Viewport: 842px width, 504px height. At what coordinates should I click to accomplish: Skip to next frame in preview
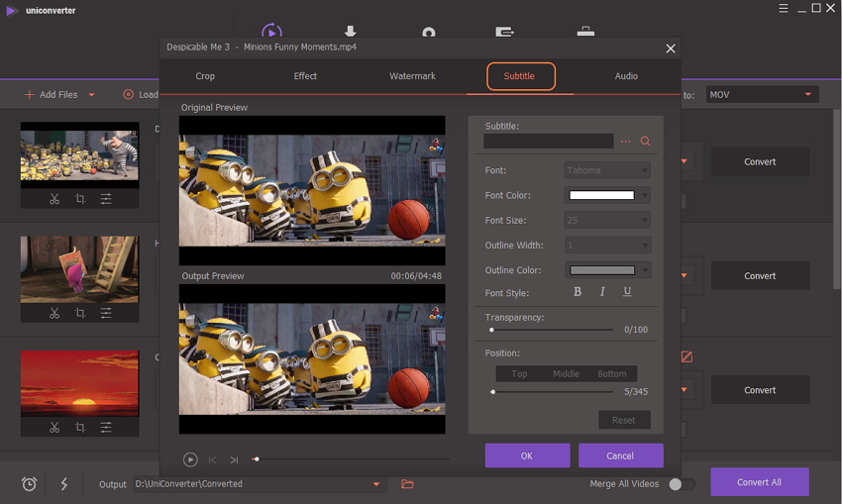(x=234, y=460)
